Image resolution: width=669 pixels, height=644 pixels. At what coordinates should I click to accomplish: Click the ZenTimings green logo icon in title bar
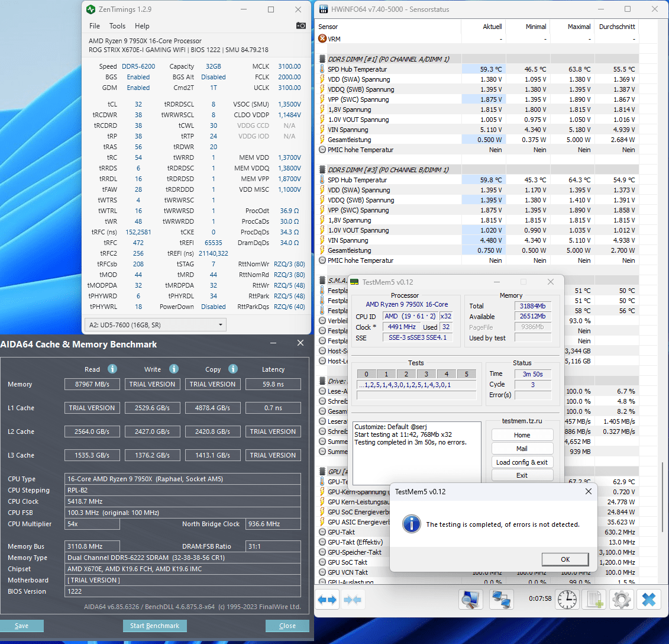point(91,9)
